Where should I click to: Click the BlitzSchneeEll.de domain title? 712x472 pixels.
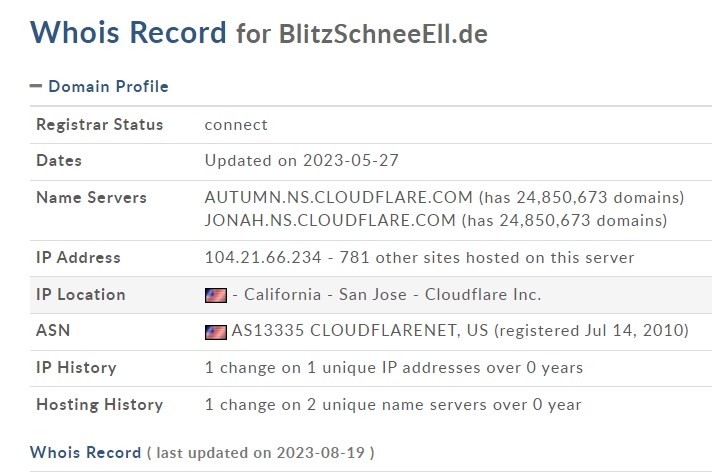[x=383, y=34]
